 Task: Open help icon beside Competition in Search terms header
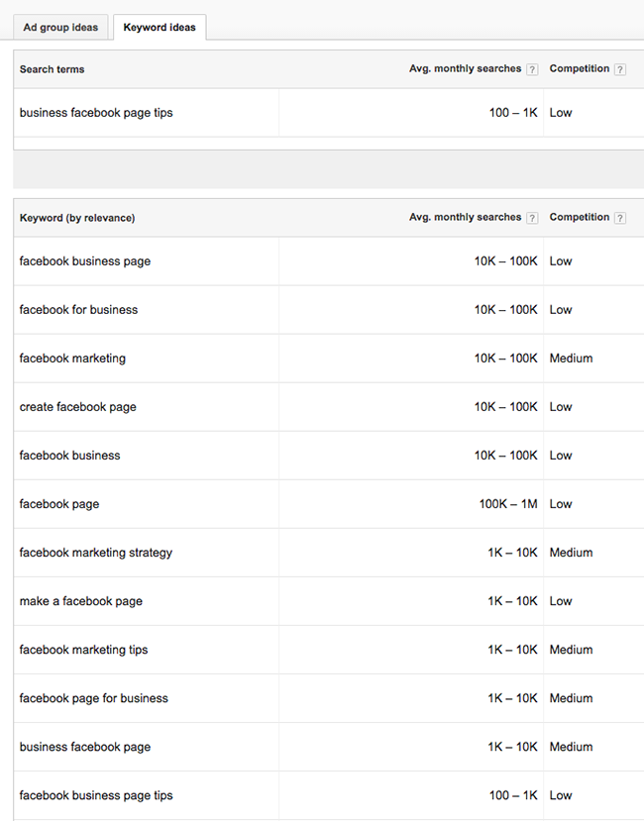[x=620, y=69]
